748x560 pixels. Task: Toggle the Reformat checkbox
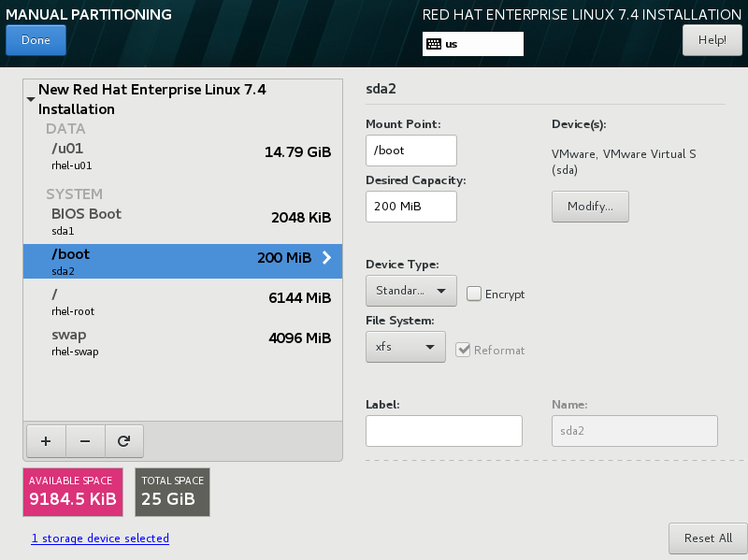click(x=463, y=351)
